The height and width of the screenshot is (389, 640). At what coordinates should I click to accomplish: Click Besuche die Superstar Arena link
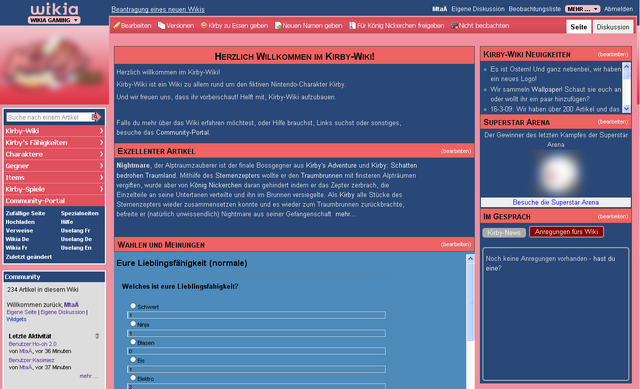pos(556,202)
